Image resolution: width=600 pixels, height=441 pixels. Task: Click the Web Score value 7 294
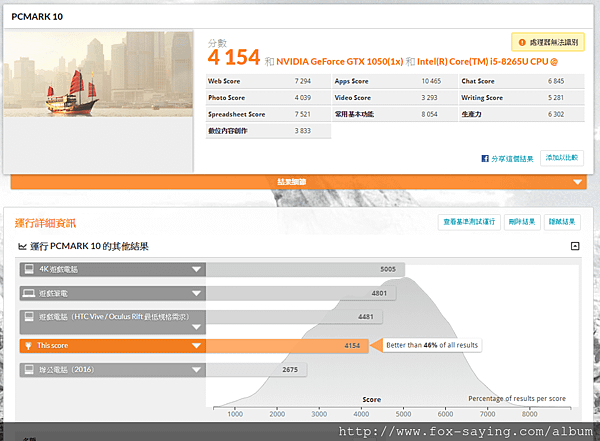pyautogui.click(x=303, y=81)
